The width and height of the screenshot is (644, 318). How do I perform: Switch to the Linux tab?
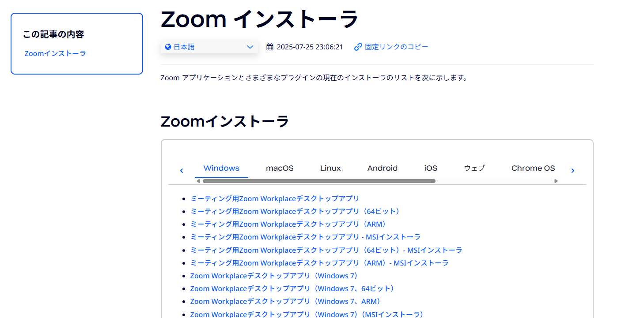[330, 168]
